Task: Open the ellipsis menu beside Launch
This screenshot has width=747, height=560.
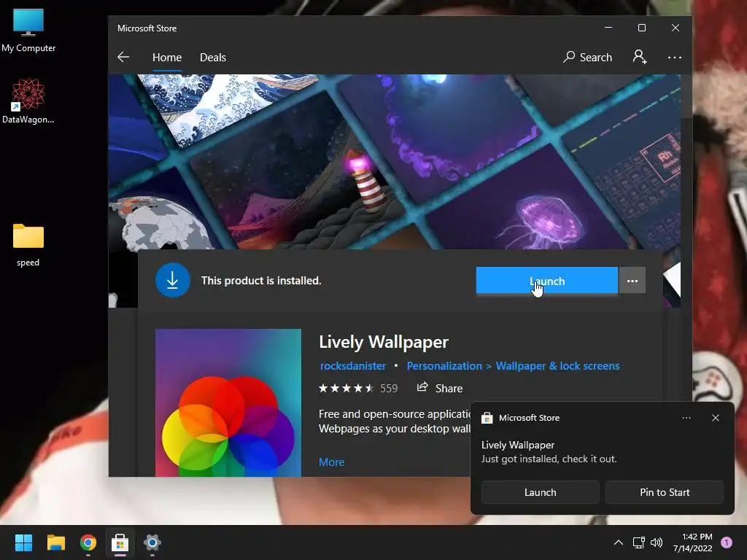Action: 632,281
